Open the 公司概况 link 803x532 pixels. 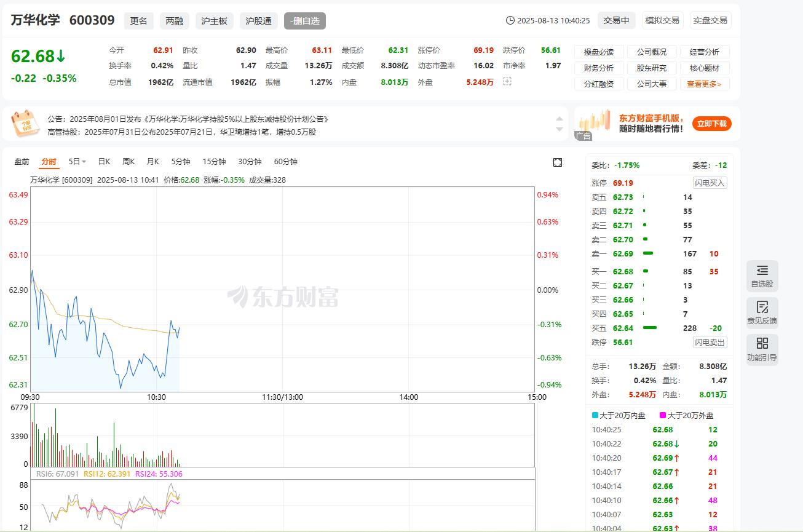(x=652, y=52)
